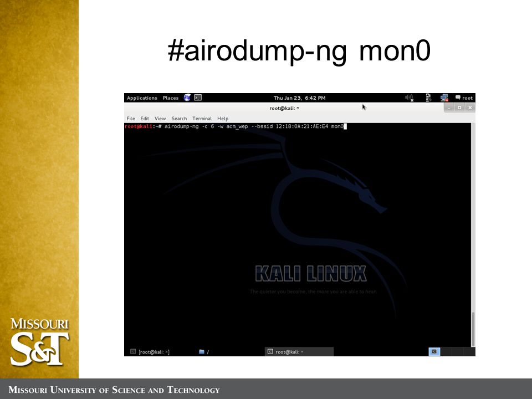Select the active root@kali: ~ taskbar item
This screenshot has width=532, height=399.
click(x=299, y=352)
